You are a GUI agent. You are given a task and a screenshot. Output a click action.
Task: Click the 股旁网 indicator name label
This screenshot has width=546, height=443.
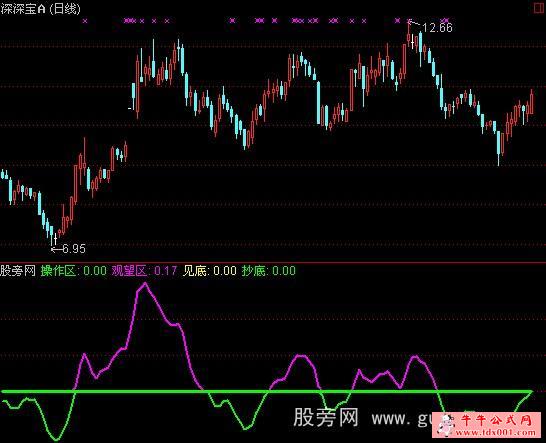point(18,271)
